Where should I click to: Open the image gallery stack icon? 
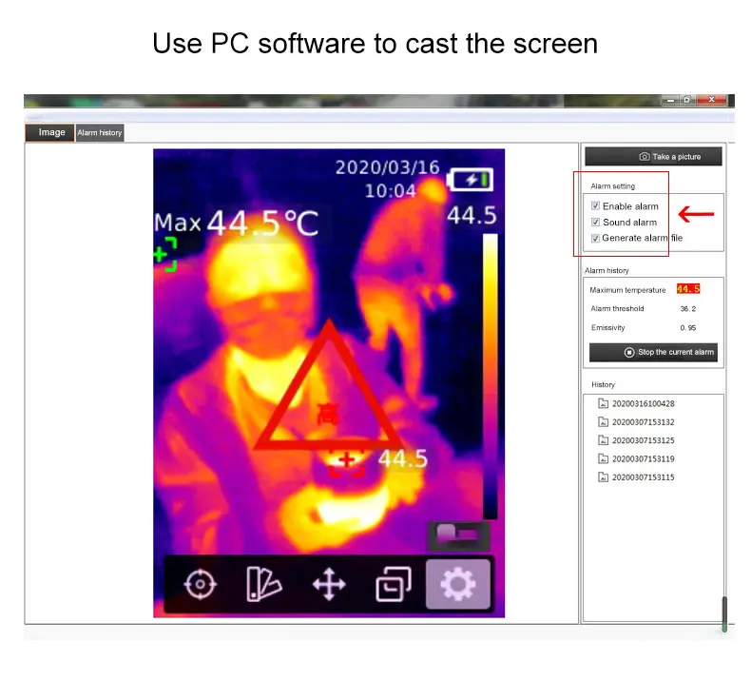394,584
